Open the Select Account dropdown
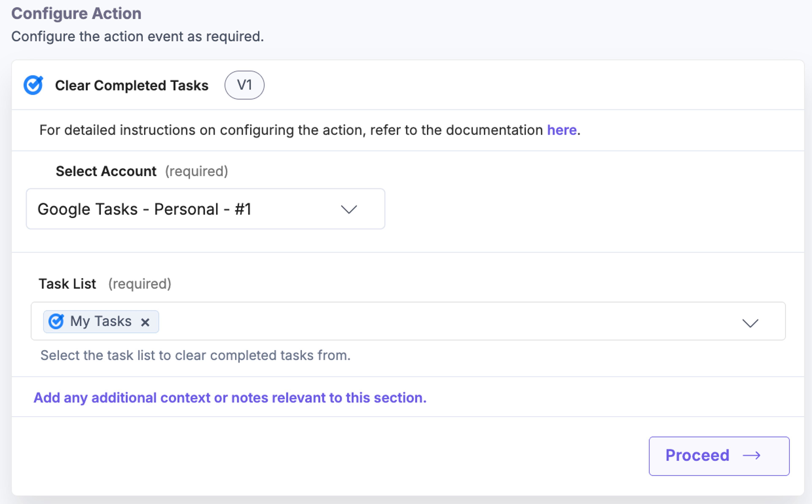Viewport: 812px width, 504px height. coord(205,209)
